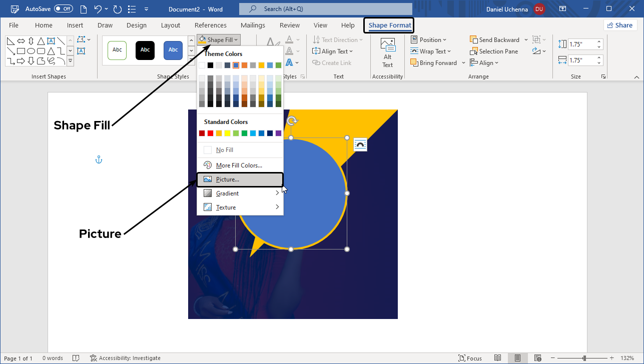Image resolution: width=644 pixels, height=364 pixels.
Task: Select the Read Mode view icon
Action: (x=497, y=358)
